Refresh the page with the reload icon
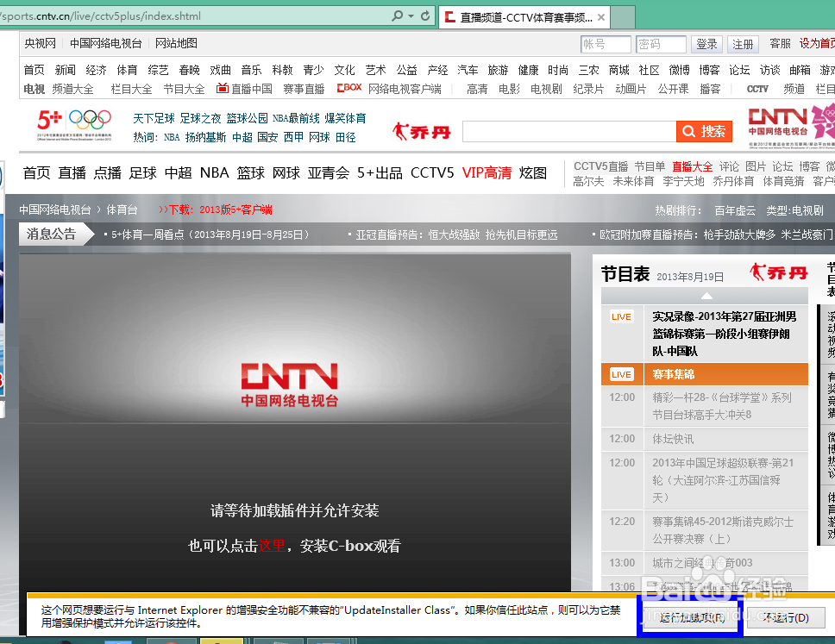Image resolution: width=835 pixels, height=644 pixels. point(425,16)
